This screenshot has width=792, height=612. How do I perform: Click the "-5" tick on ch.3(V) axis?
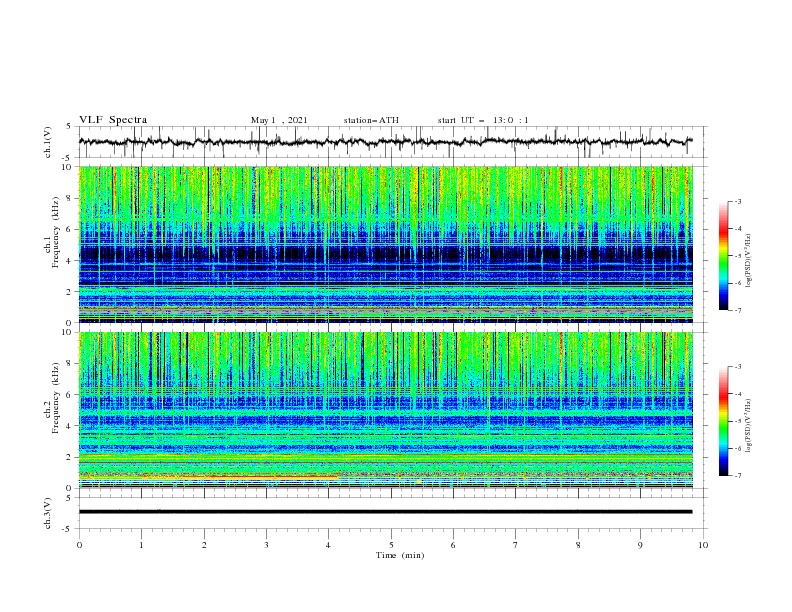tap(68, 529)
